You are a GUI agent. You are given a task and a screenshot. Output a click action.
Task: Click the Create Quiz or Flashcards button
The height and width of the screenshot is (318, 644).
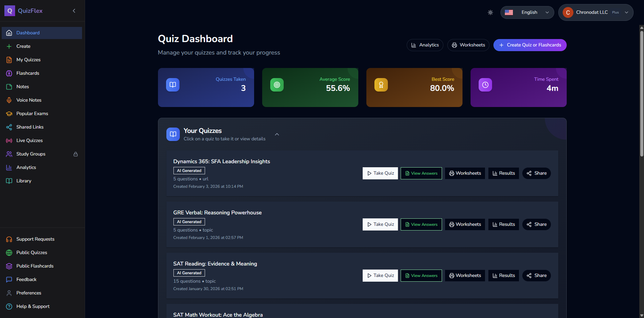(x=530, y=45)
